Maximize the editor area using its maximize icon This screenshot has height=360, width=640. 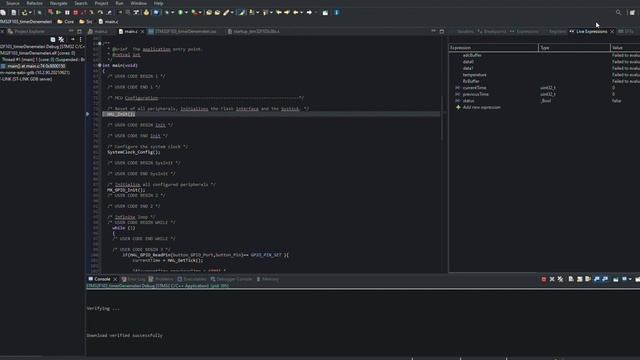[442, 31]
